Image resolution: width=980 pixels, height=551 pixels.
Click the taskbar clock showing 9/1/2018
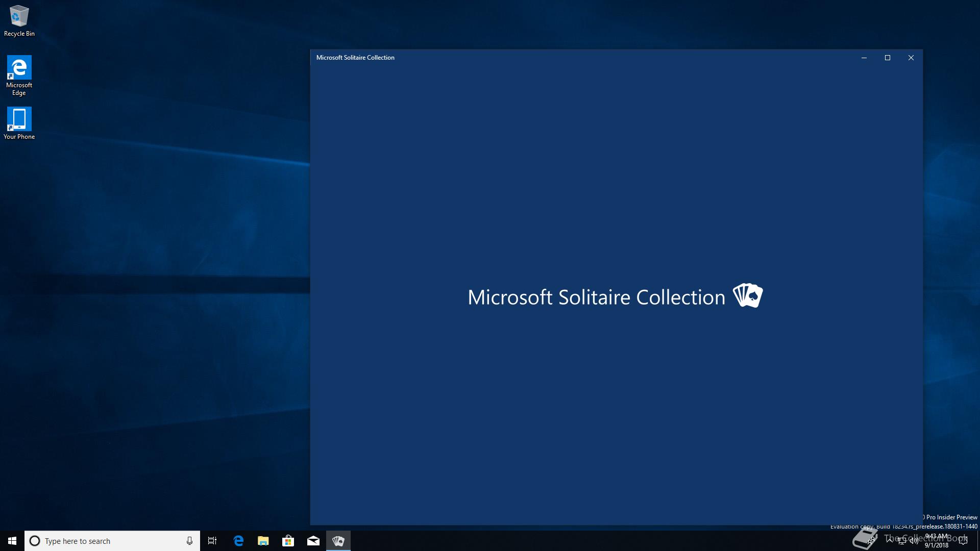tap(937, 541)
